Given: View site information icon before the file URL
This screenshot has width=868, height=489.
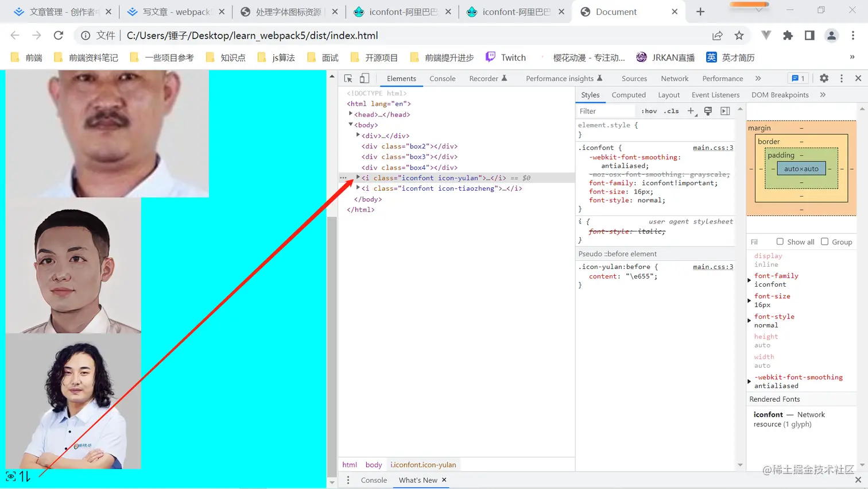Looking at the screenshot, I should click(86, 36).
